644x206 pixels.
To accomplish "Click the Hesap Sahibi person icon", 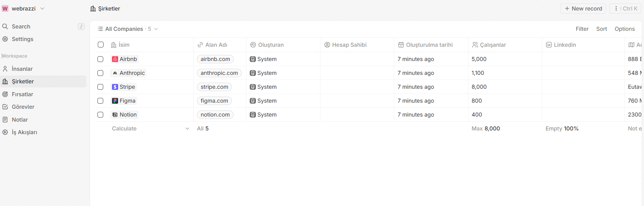I will [327, 45].
